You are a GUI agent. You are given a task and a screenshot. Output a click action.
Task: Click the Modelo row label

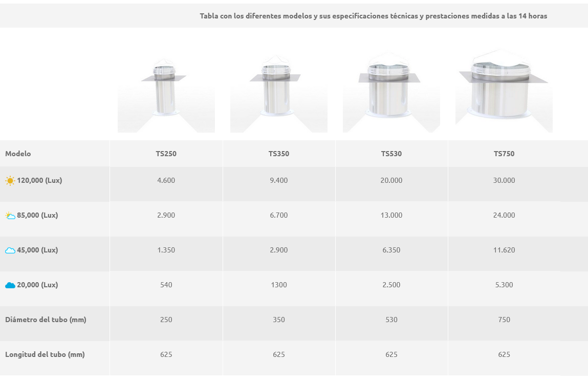[x=18, y=154]
